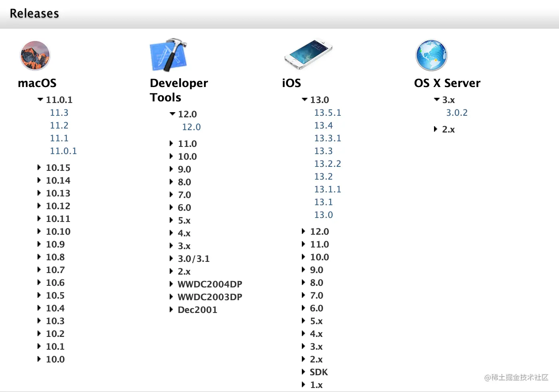Screen dimensions: 559x392
Task: Expand the Dec2001 group
Action: 171,309
